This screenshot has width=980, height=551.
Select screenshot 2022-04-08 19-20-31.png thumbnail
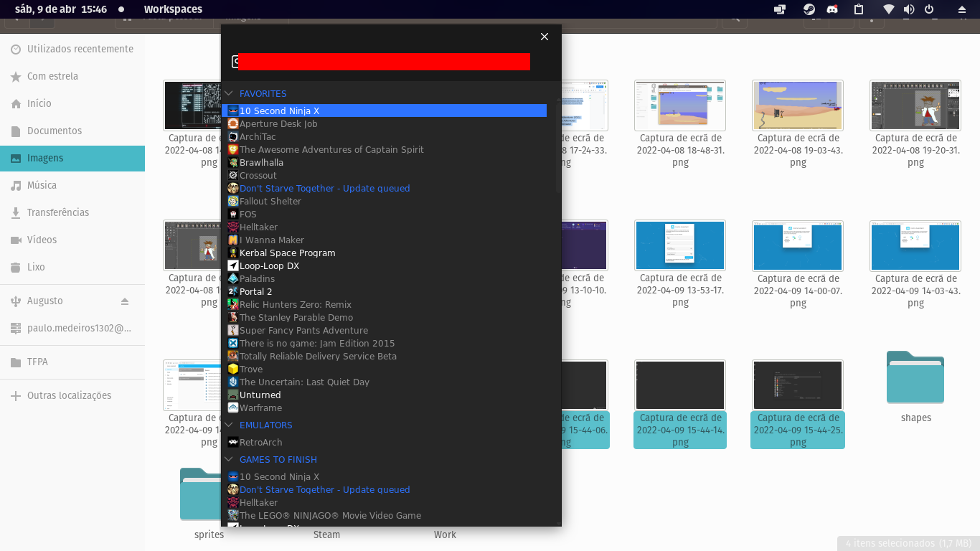click(x=915, y=105)
